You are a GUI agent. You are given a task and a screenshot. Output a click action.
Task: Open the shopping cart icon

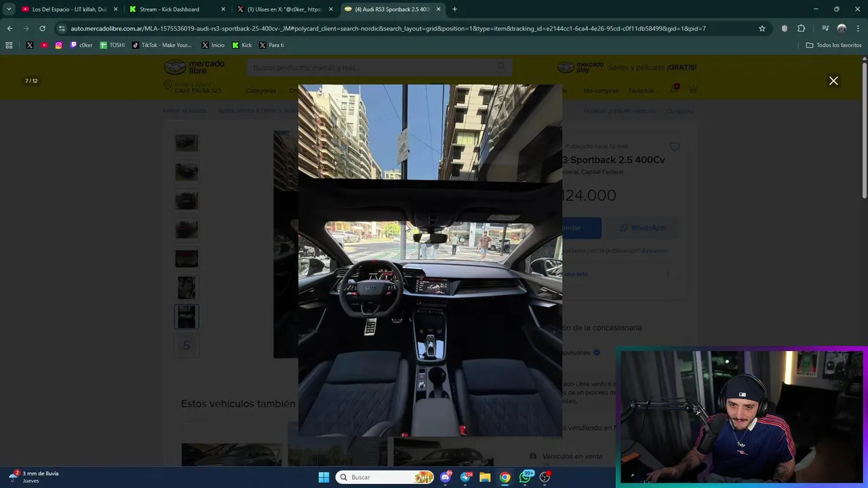693,89
